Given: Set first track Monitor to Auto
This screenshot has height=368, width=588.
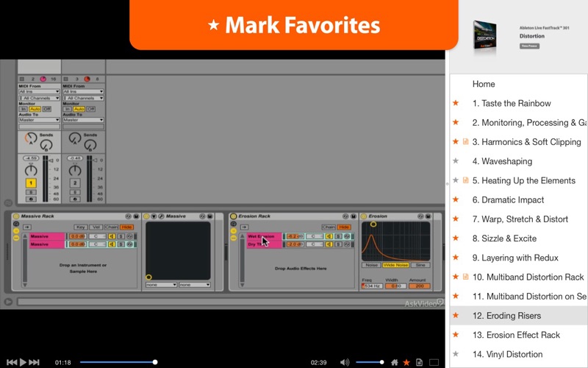Looking at the screenshot, I should (x=35, y=109).
